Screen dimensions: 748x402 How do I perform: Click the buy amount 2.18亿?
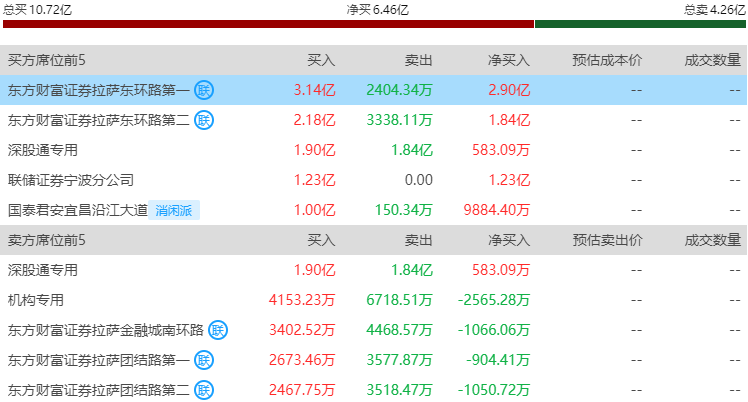tap(314, 120)
